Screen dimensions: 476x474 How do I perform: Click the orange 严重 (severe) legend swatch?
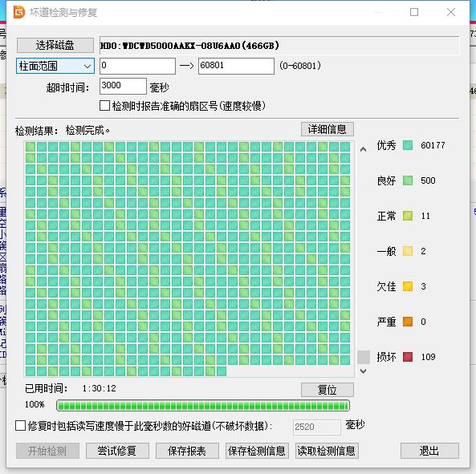click(408, 322)
